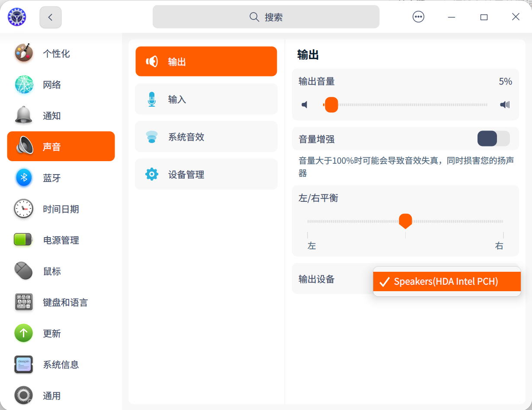Select Speakers(HDA Intel PCH) output device
Image resolution: width=532 pixels, height=410 pixels.
click(446, 282)
